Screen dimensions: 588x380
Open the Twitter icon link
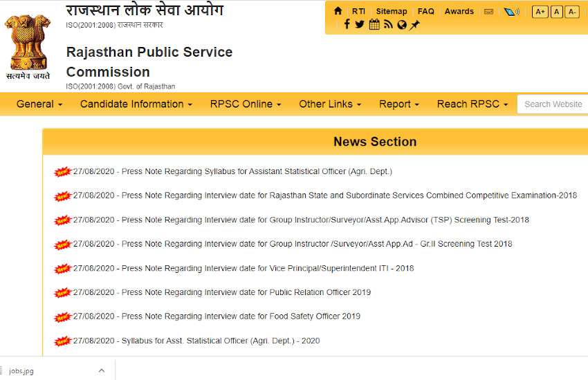[360, 25]
